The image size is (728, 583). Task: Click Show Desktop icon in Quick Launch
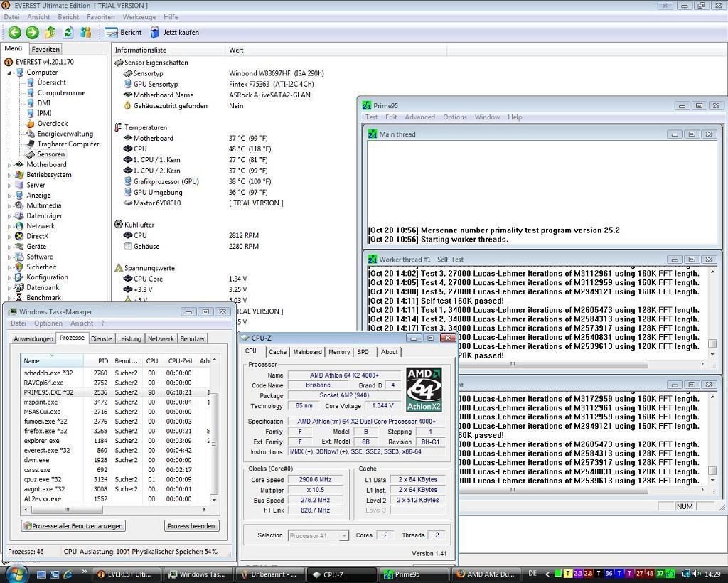click(x=42, y=574)
